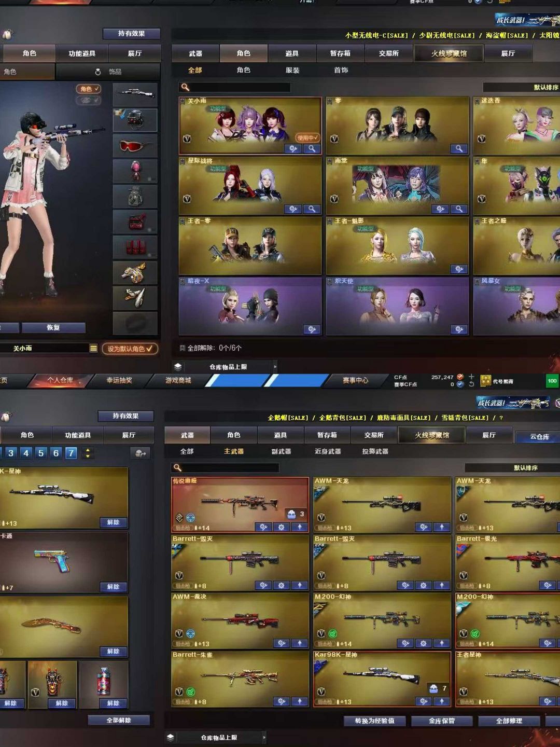Expand the upper 仓库物品上限 arrow
560x747 pixels.
(275, 367)
